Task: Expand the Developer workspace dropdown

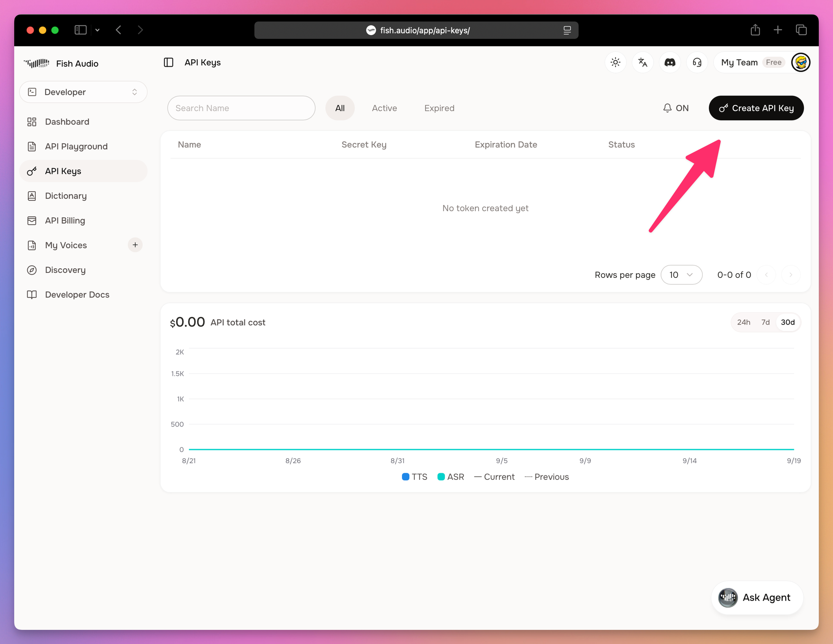Action: [83, 92]
